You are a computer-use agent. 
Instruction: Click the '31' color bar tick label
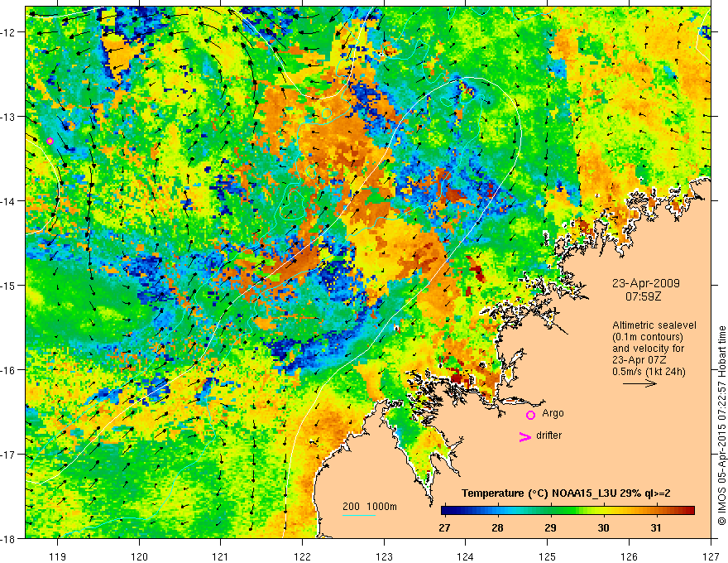(655, 528)
